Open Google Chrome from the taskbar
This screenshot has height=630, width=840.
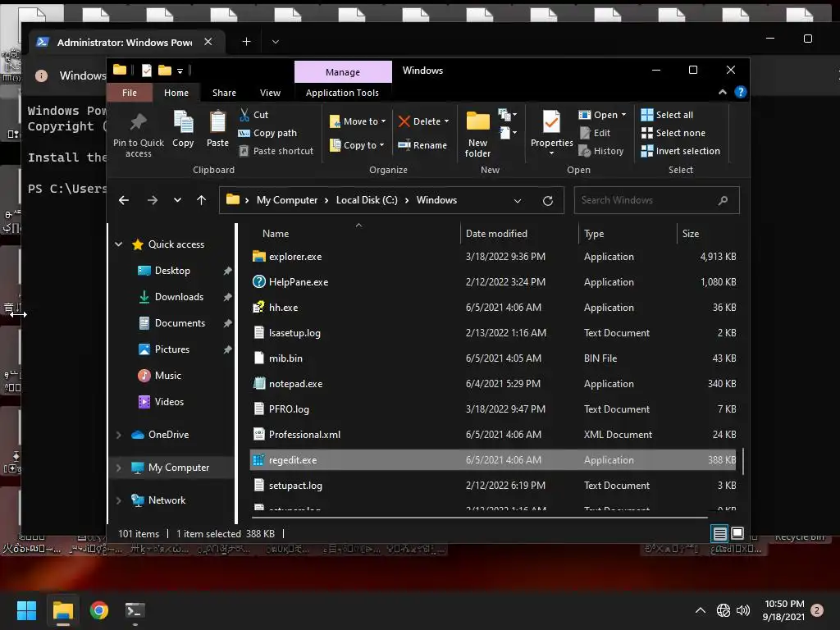(x=99, y=610)
